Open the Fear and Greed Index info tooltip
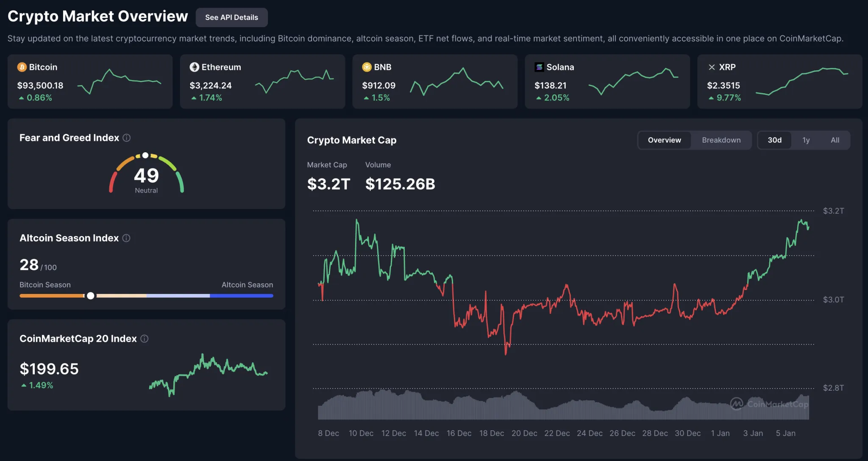 click(126, 137)
